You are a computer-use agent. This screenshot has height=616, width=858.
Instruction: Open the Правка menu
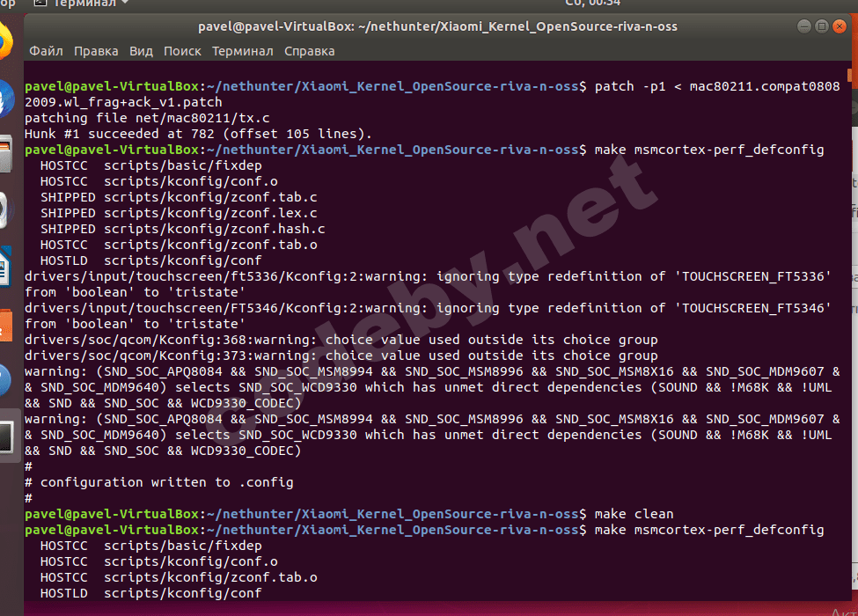(96, 51)
